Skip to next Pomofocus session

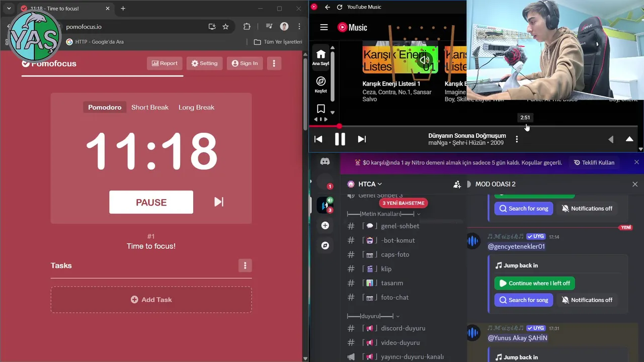click(x=219, y=202)
